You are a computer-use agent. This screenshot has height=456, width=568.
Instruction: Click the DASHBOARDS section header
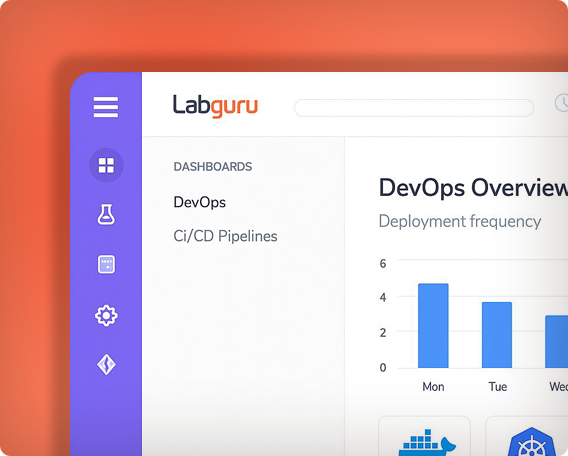[213, 167]
